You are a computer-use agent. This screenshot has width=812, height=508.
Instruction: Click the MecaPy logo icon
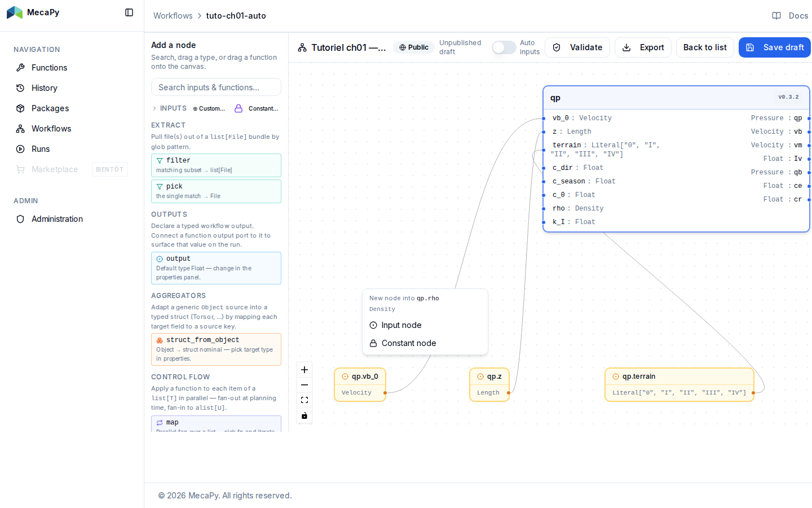tap(15, 12)
